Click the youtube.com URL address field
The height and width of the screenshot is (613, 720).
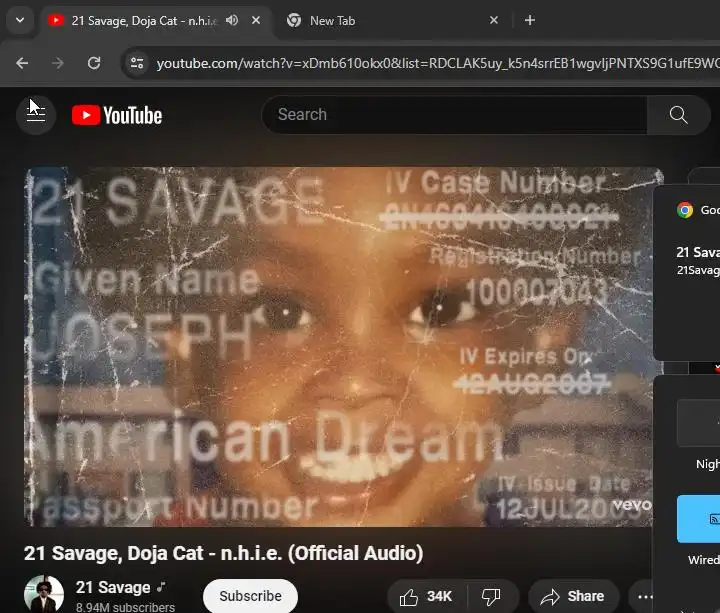(438, 63)
